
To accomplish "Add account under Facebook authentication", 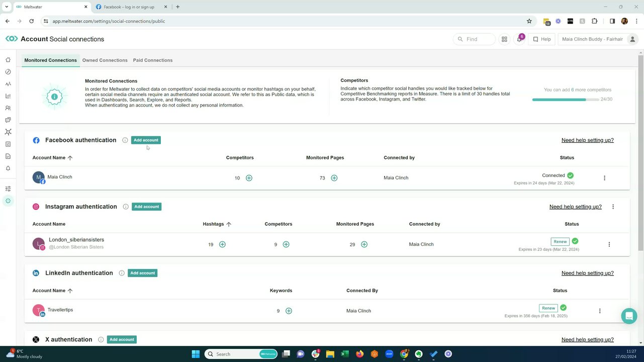I will click(146, 140).
